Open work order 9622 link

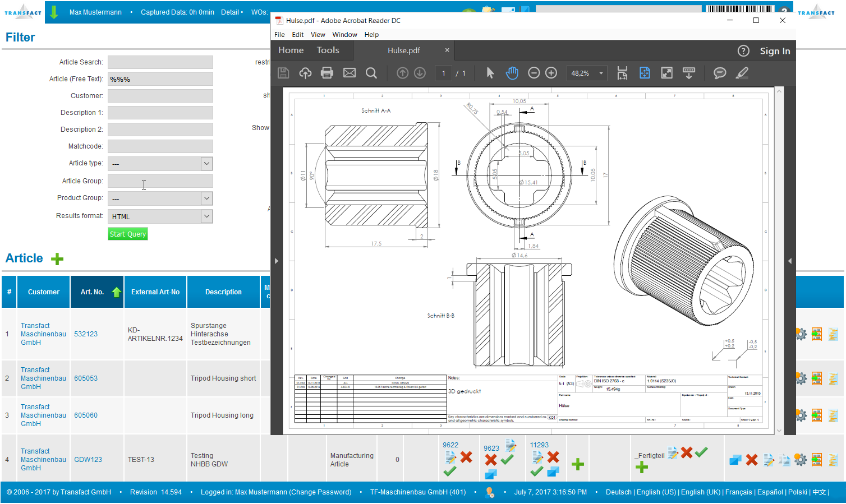click(x=450, y=445)
